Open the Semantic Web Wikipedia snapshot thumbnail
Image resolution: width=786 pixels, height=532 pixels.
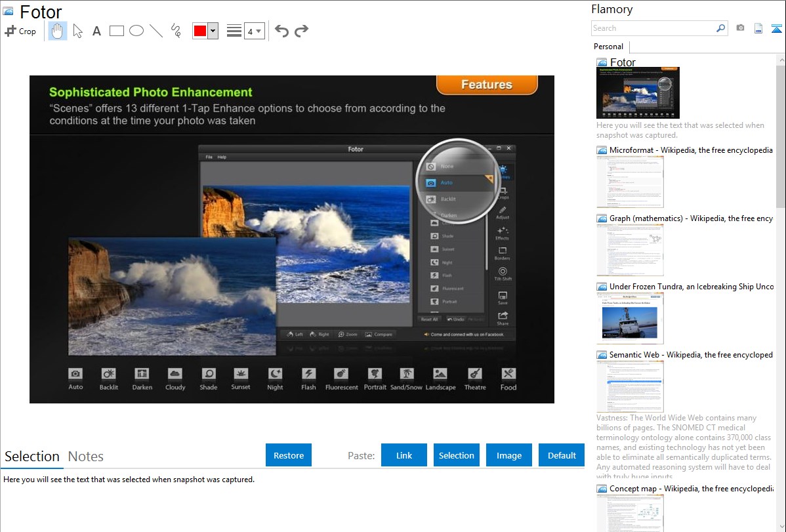click(x=630, y=386)
